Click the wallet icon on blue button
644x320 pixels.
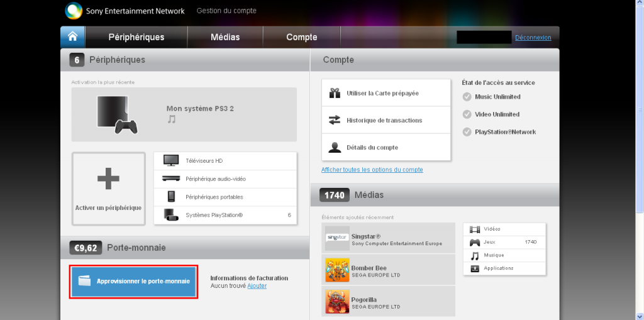click(x=84, y=282)
